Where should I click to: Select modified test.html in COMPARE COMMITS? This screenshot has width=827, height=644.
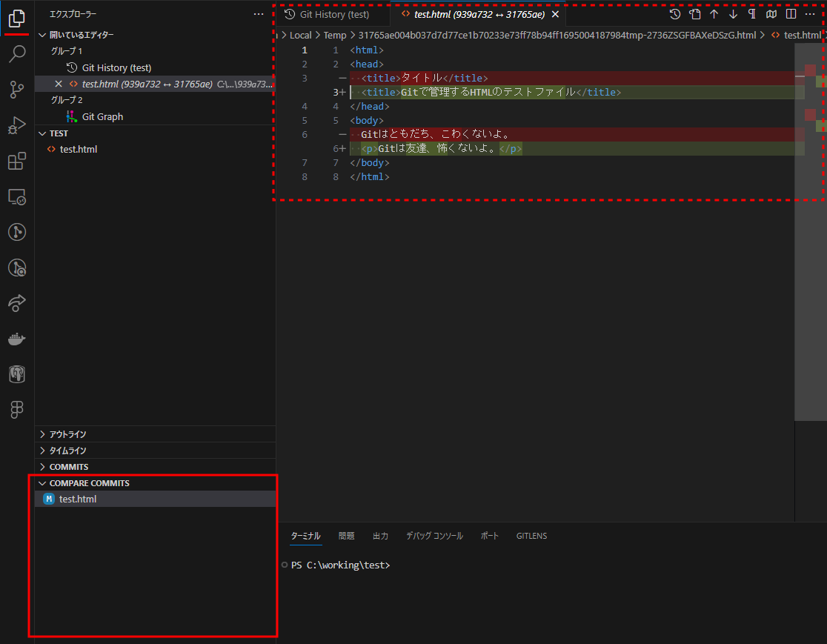point(155,499)
